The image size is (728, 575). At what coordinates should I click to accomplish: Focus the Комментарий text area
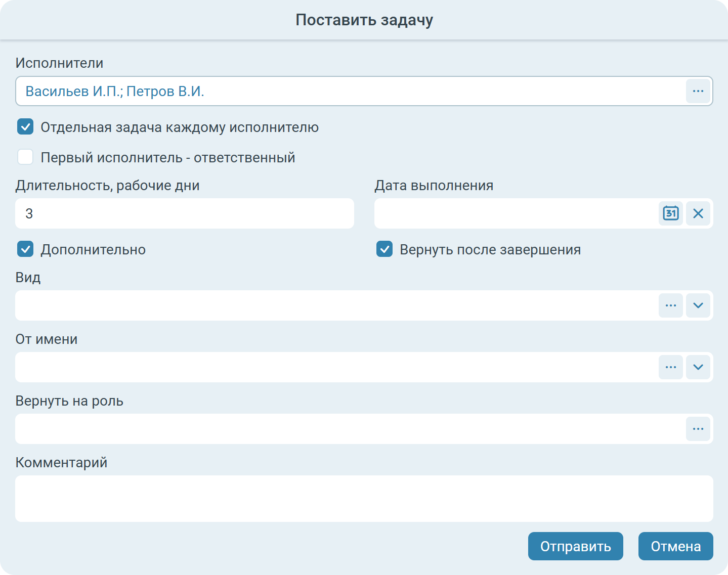coord(364,499)
